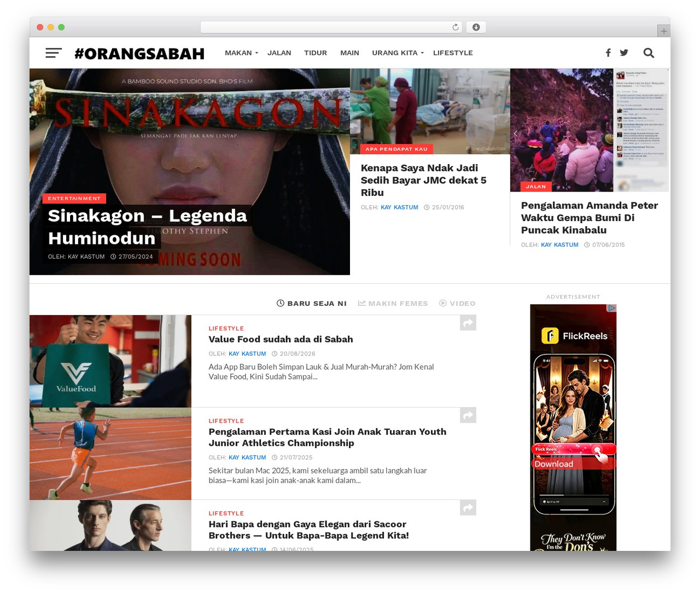Open the Hari Bapa Sacoor Brothers headline
Viewport: 700px width, 593px height.
(308, 530)
